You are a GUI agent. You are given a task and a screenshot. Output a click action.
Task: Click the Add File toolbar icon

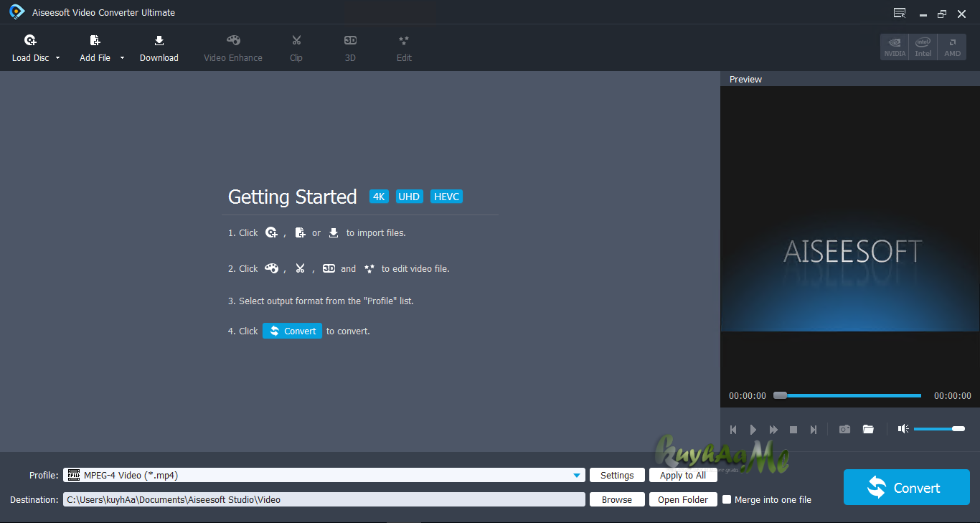(95, 40)
